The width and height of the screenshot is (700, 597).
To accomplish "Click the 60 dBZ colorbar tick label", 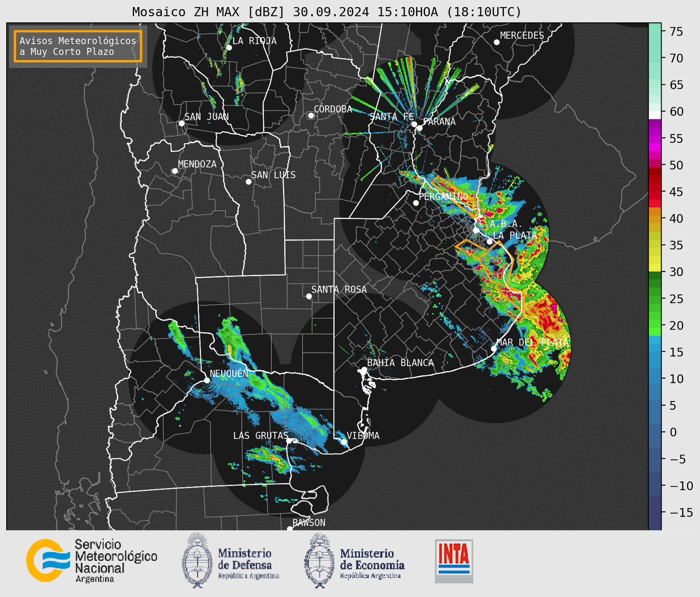I will [x=676, y=112].
